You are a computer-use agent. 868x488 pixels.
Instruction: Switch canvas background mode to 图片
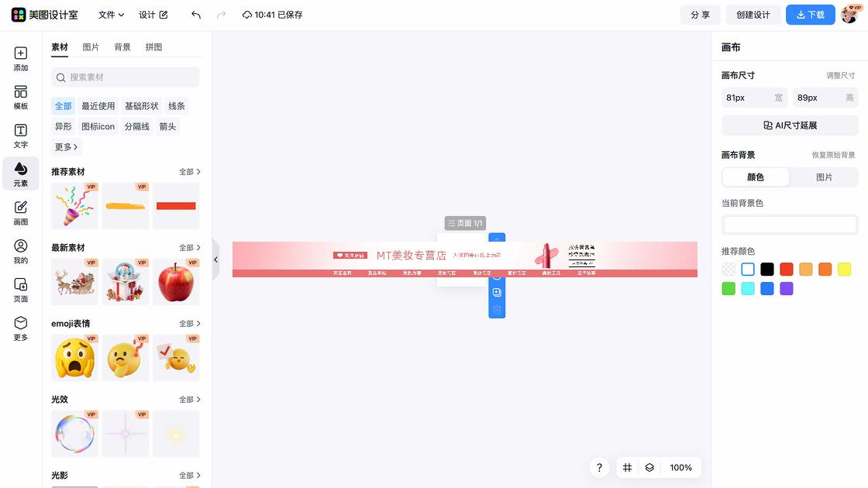[x=824, y=177]
